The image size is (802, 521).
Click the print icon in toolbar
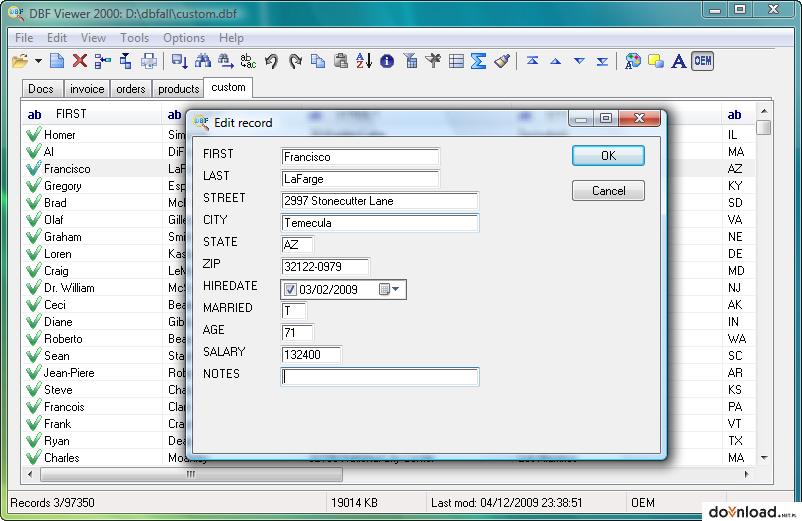pos(149,61)
